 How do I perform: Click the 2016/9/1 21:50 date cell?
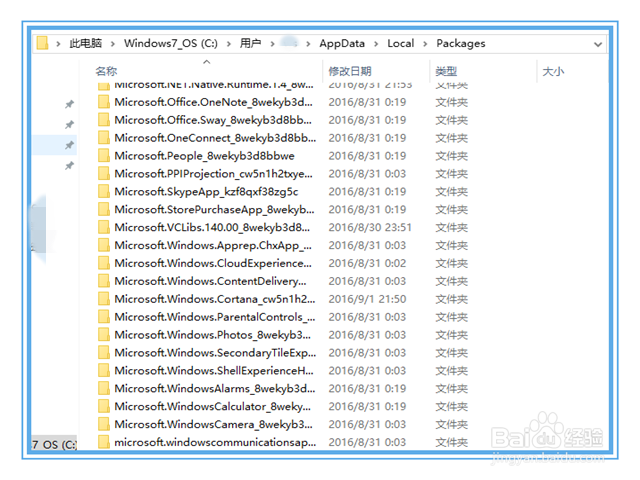(367, 299)
